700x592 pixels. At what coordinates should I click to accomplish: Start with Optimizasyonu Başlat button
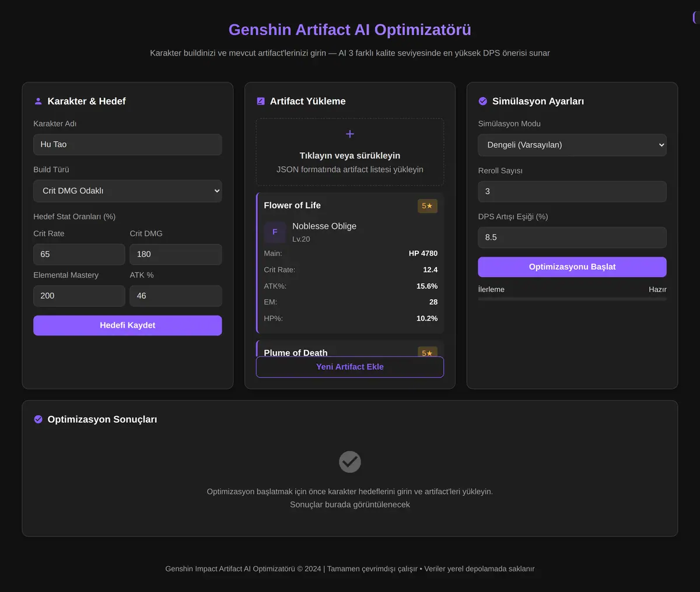click(x=572, y=267)
